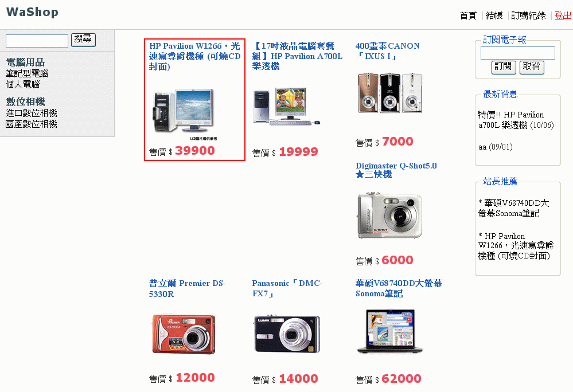
Task: View the Digimaster Q-Shot5.0 camera picture
Action: (390, 215)
